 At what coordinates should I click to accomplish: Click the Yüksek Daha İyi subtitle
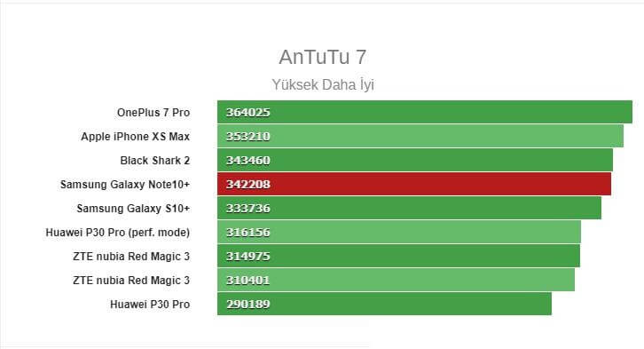323,84
